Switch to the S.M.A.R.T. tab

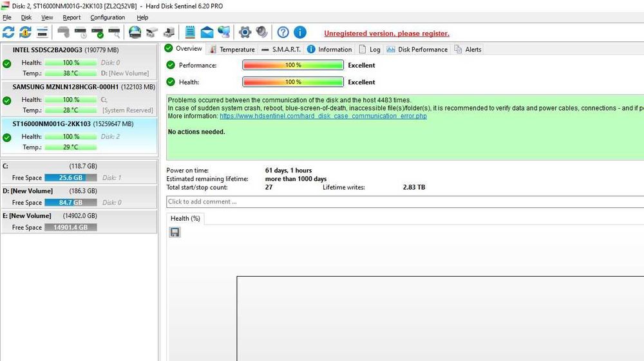coord(281,49)
